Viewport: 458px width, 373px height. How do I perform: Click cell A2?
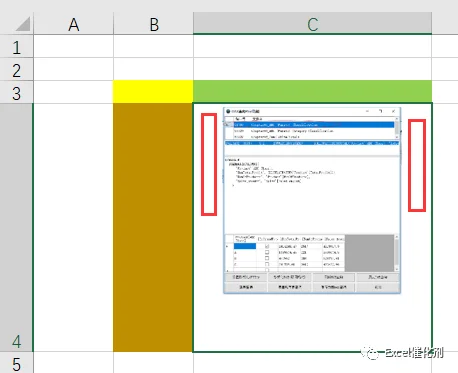(74, 69)
